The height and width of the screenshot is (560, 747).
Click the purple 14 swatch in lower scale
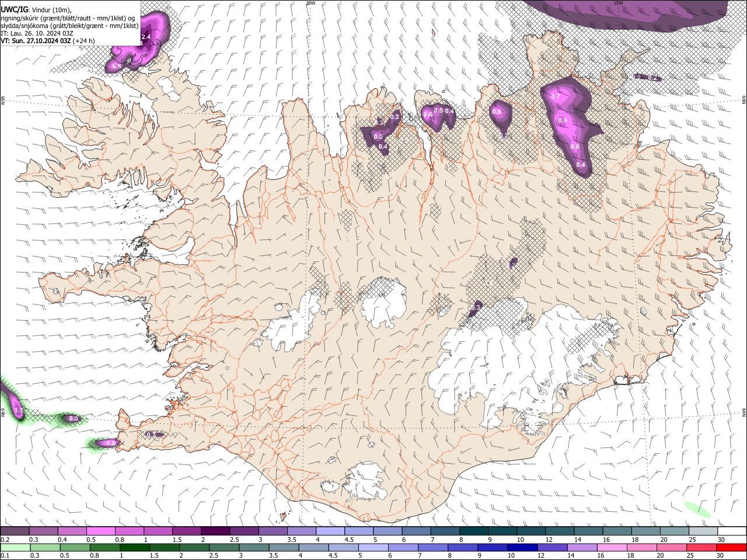pos(582,547)
